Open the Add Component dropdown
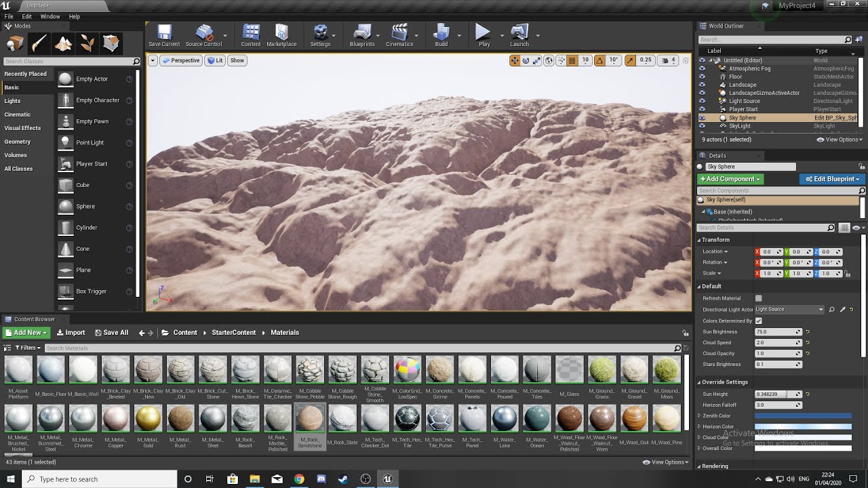 (730, 179)
